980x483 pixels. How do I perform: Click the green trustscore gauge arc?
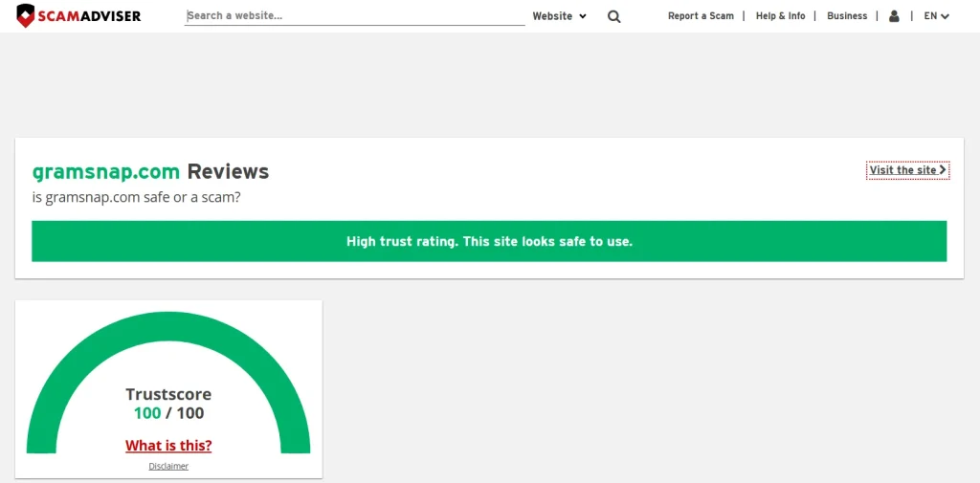click(x=168, y=327)
